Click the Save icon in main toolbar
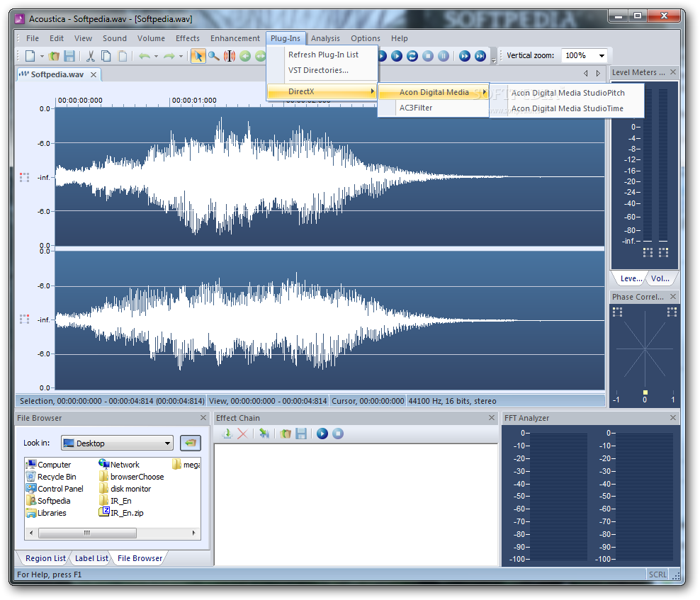This screenshot has width=700, height=600. tap(69, 56)
